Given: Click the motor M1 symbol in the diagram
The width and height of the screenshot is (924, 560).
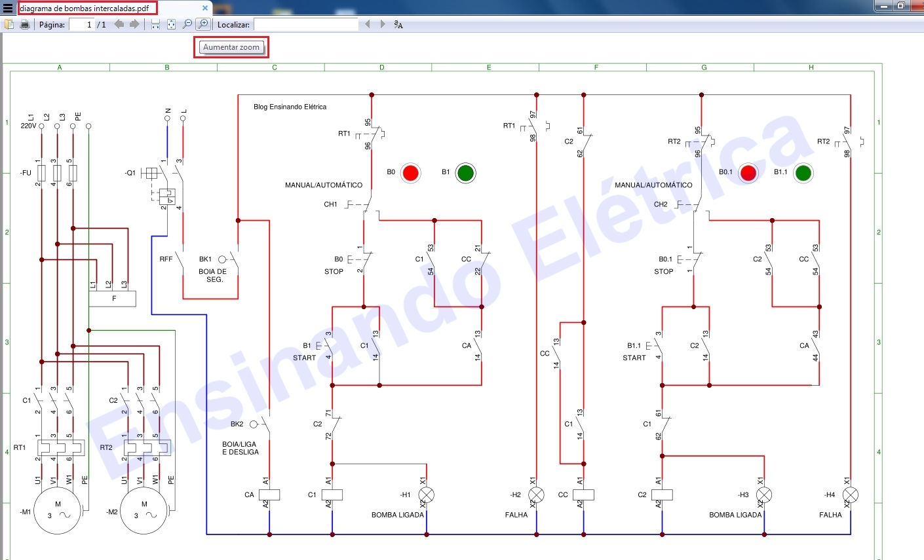Looking at the screenshot, I should [x=57, y=510].
